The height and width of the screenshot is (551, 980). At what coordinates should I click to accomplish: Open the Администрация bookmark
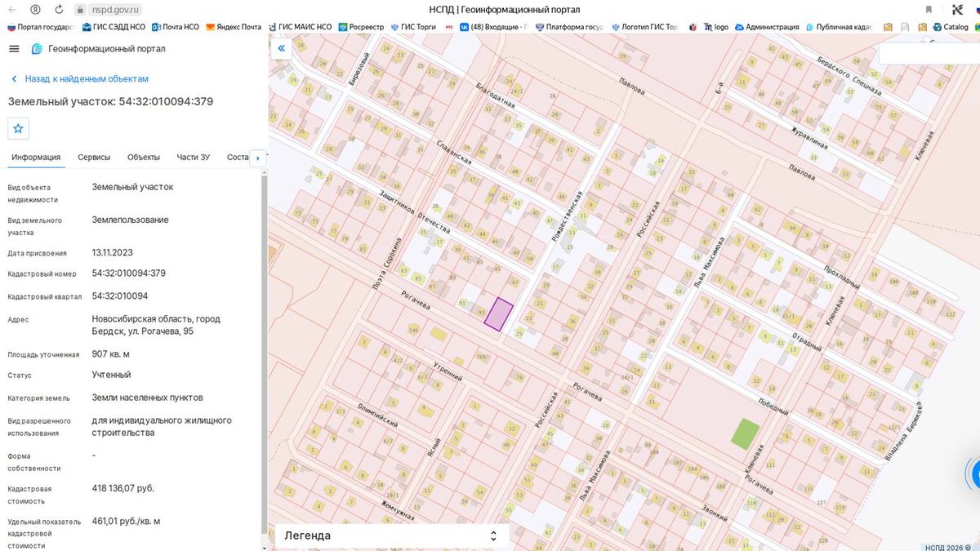pos(767,27)
